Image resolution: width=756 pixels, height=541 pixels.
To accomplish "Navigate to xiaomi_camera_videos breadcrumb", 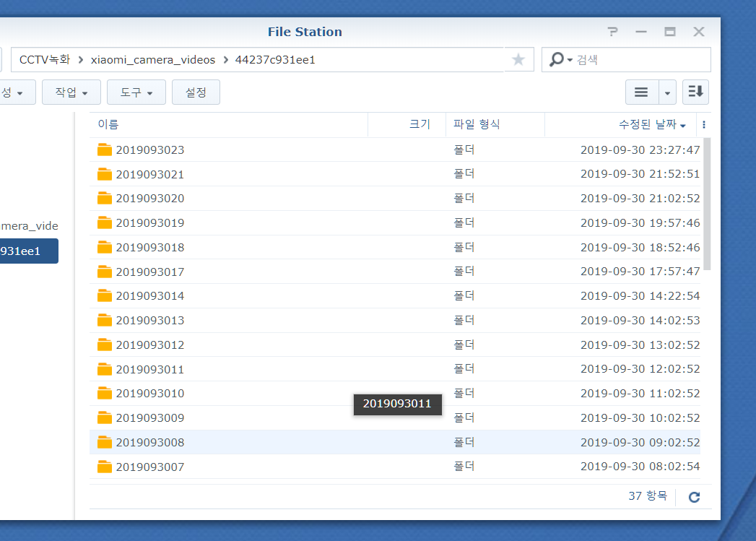I will 153,60.
